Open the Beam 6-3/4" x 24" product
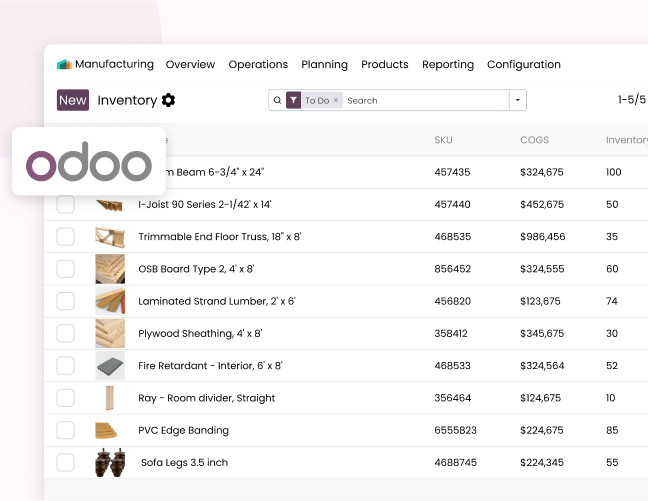This screenshot has height=501, width=648. click(x=214, y=172)
